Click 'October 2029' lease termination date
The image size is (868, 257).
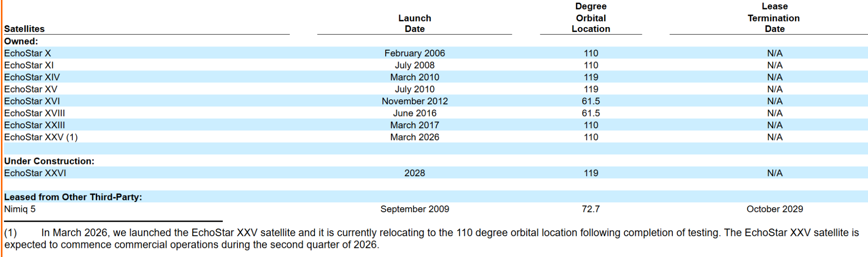(x=774, y=209)
